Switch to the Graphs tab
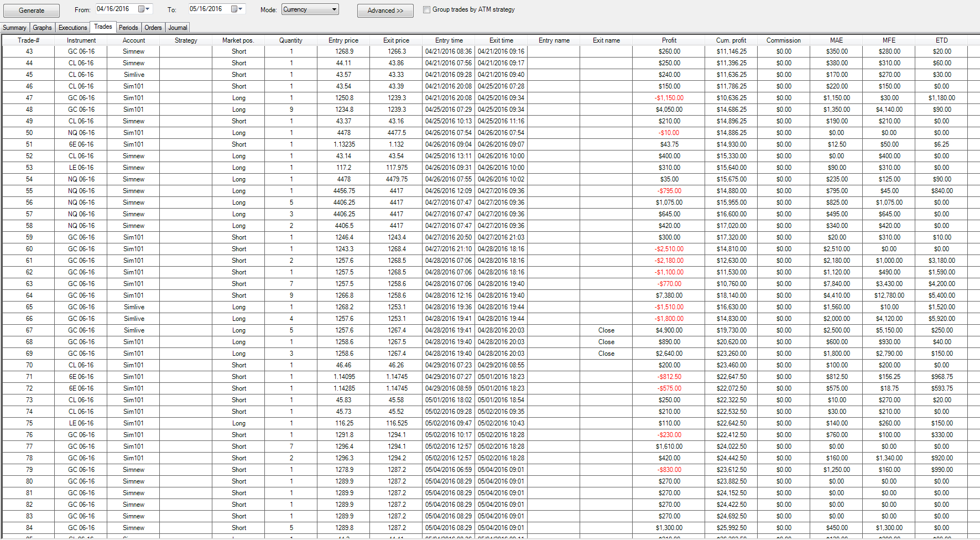Image resolution: width=980 pixels, height=540 pixels. tap(42, 28)
